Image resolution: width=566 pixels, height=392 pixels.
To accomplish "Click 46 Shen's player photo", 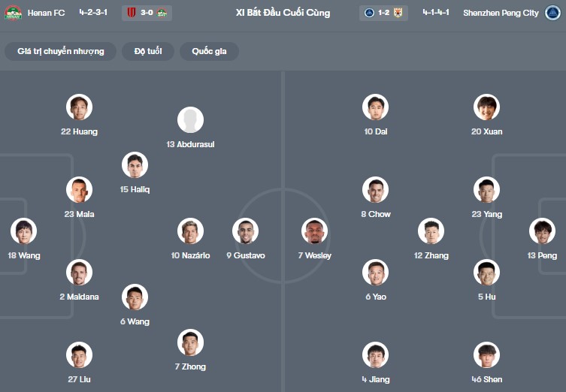I will 486,355.
